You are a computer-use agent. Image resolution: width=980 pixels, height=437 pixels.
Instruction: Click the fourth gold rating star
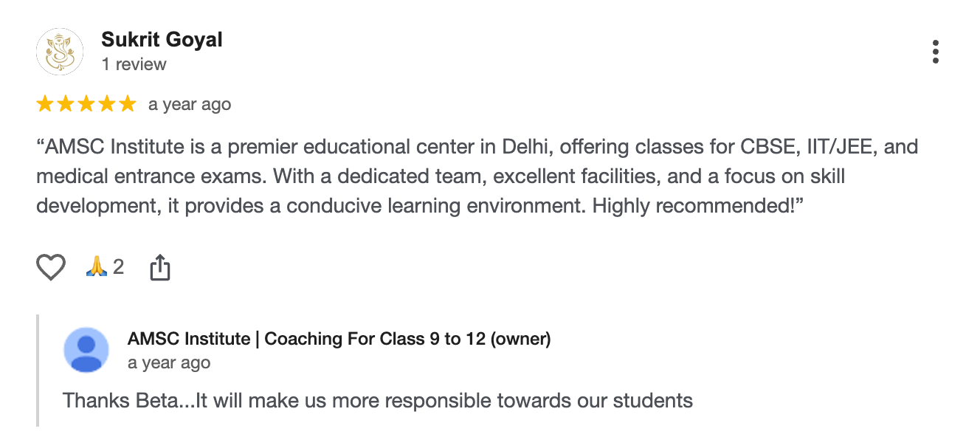pyautogui.click(x=107, y=105)
